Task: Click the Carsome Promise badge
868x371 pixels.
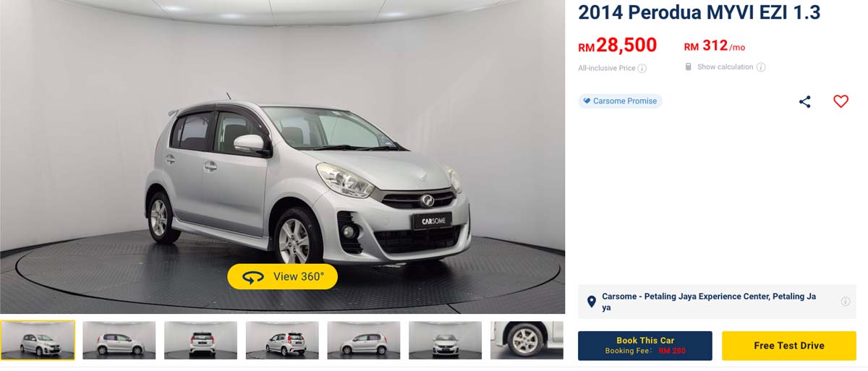Action: coord(620,101)
